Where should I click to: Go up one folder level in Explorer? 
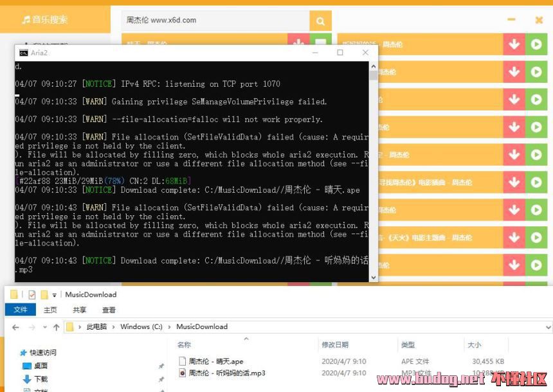(57, 328)
